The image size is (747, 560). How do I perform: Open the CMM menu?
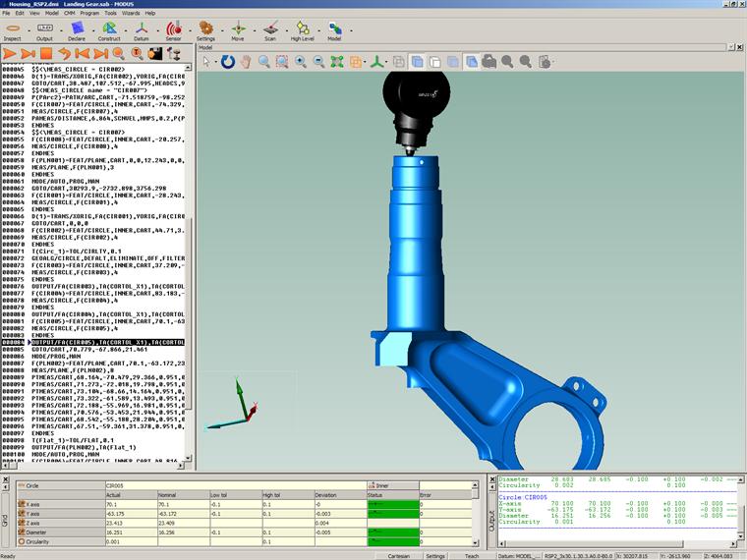[x=69, y=14]
